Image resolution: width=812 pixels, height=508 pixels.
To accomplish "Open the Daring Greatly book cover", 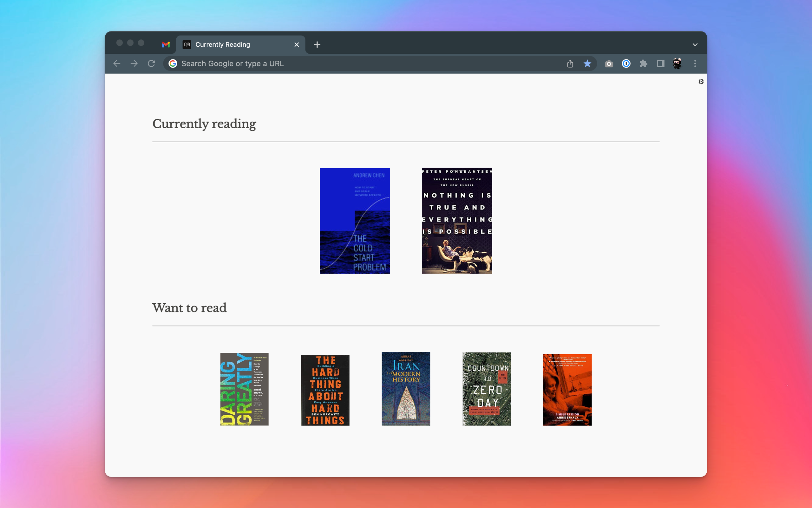I will [244, 389].
